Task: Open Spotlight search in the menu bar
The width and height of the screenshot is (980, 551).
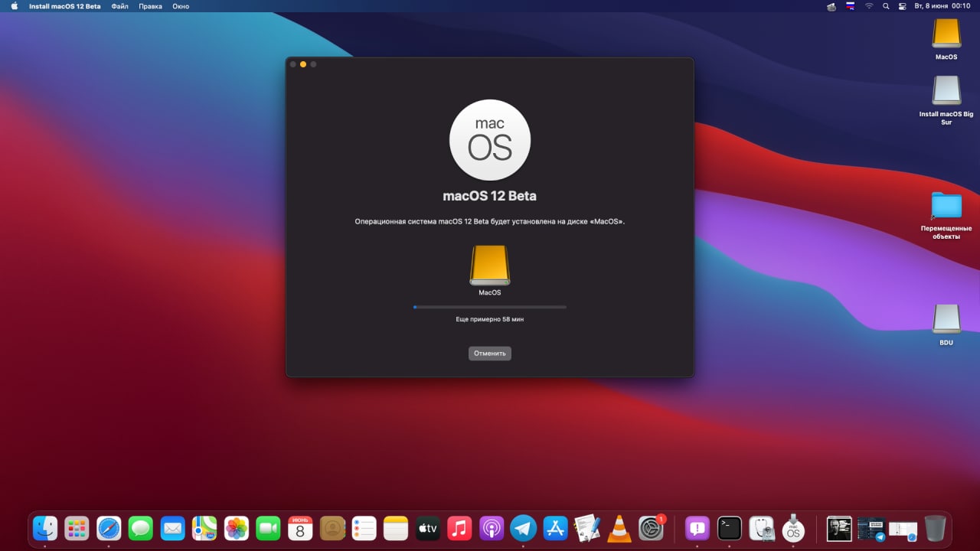Action: 886,6
